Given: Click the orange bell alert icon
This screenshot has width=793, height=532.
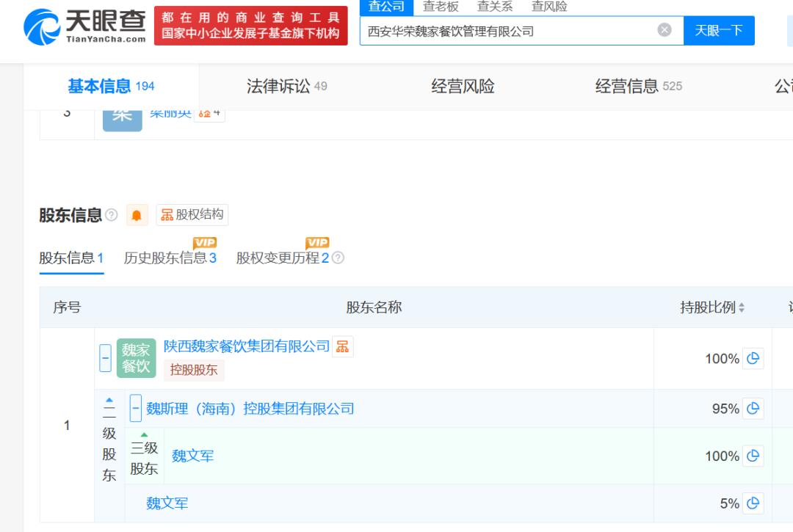Looking at the screenshot, I should click(137, 215).
